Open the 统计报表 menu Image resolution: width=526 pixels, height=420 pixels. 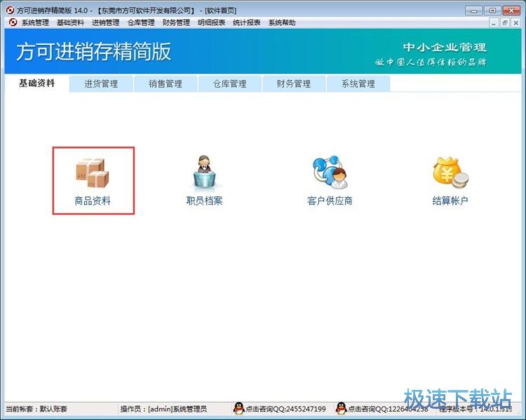pos(247,22)
